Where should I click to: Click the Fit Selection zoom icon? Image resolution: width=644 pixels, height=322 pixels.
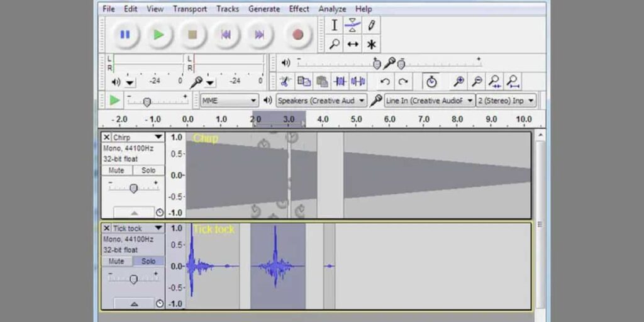pyautogui.click(x=495, y=81)
